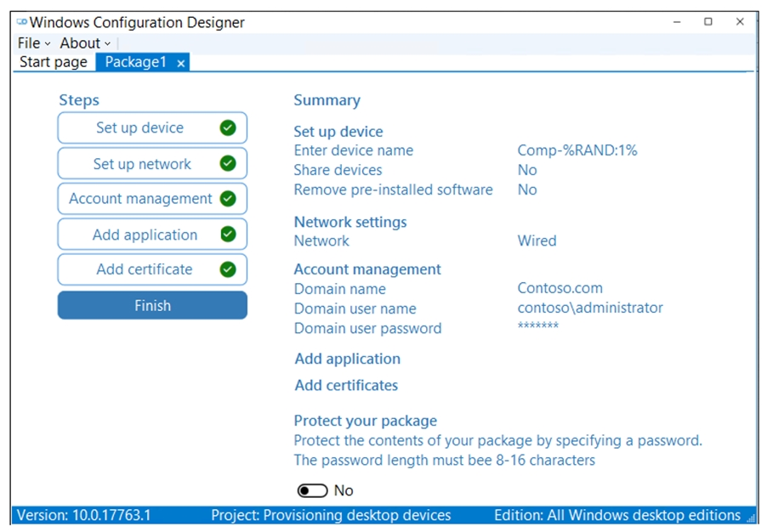Go to the Set up network step

(152, 163)
